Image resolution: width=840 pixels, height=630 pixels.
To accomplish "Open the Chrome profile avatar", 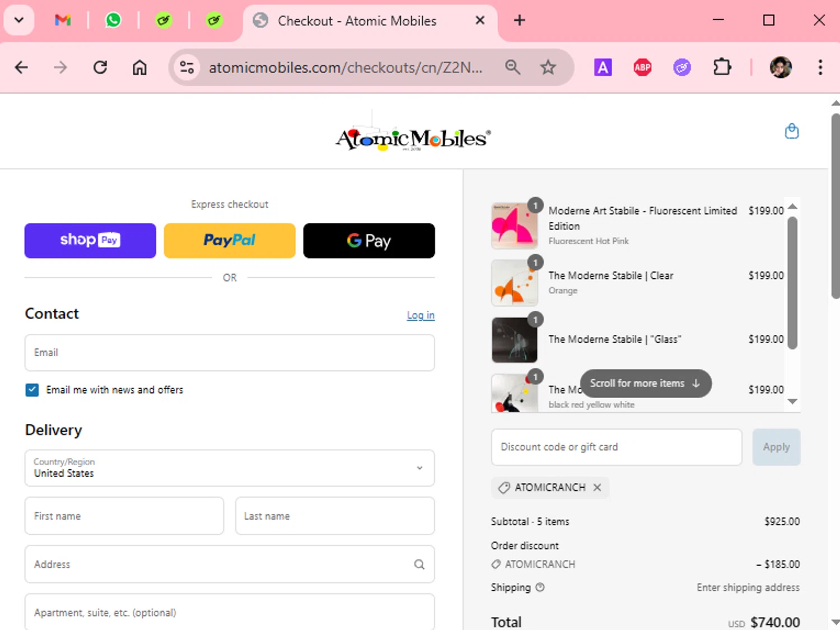I will point(781,68).
